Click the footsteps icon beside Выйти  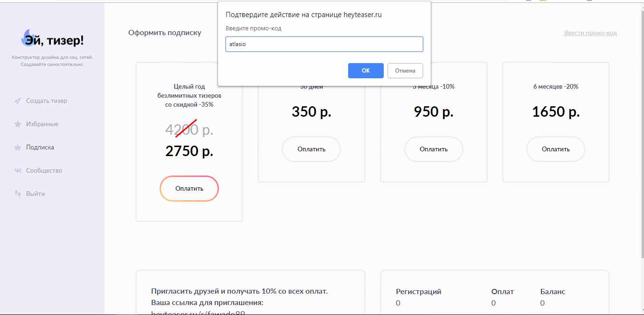tap(18, 194)
